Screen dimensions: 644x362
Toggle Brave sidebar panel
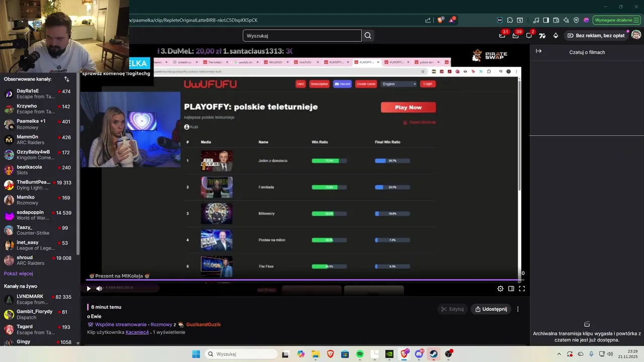pos(546,20)
